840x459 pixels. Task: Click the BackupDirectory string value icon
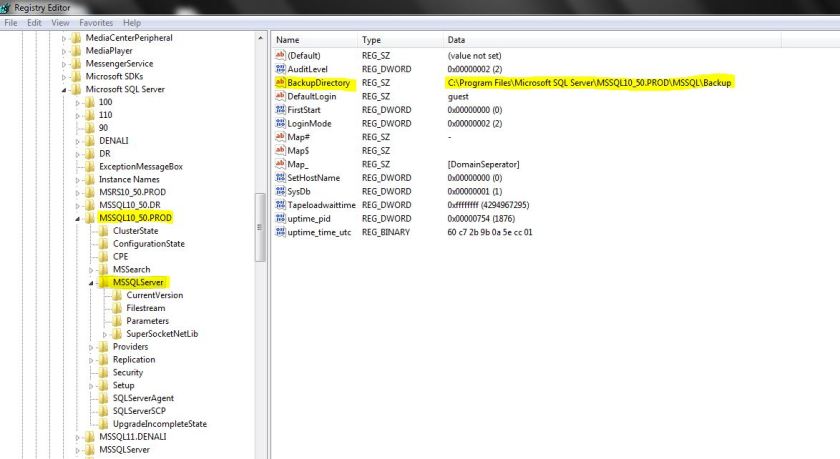(280, 83)
